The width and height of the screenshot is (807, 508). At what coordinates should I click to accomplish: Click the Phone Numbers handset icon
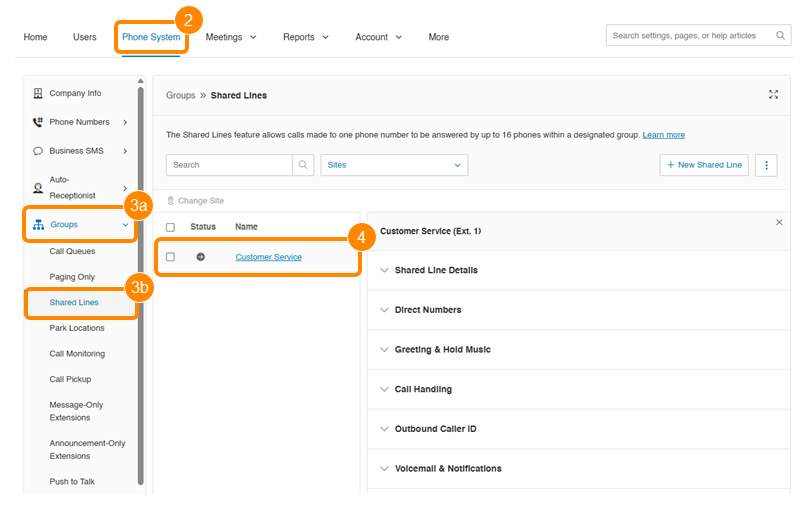[x=38, y=123]
